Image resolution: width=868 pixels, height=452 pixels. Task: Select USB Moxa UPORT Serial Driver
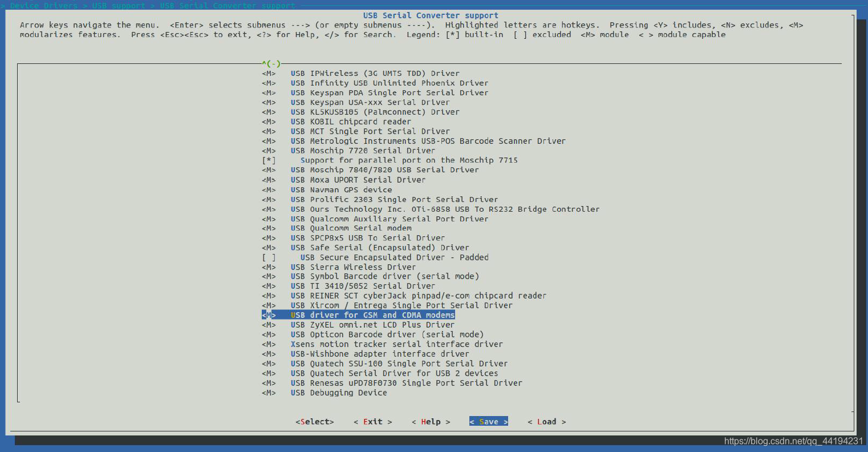358,180
